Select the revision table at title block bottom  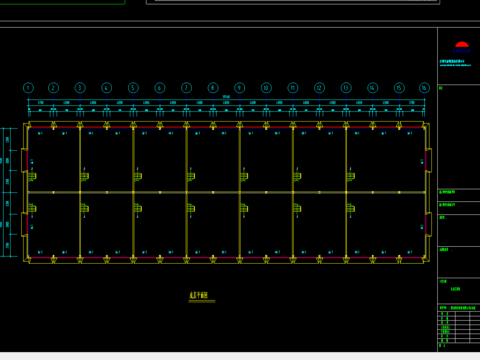[x=459, y=327]
